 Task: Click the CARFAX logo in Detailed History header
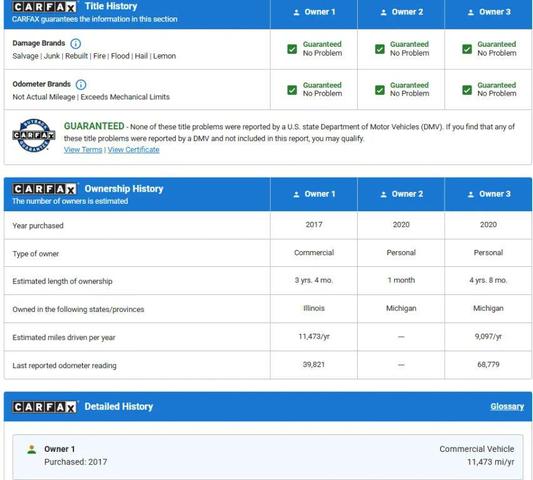point(44,407)
